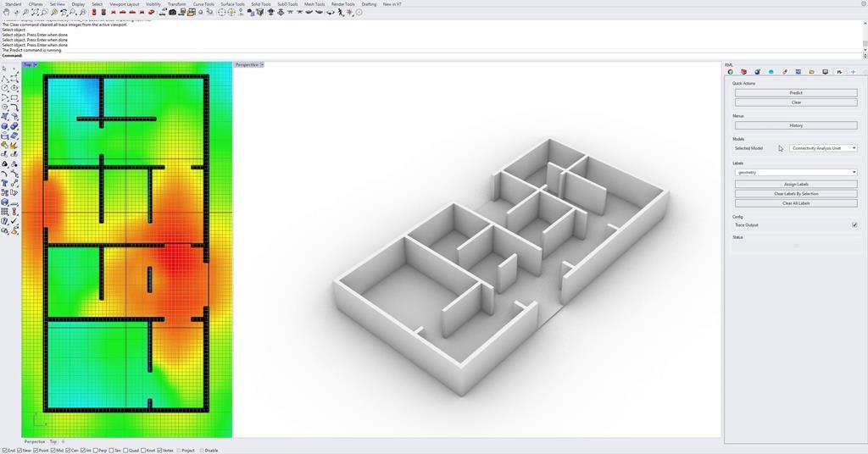Disable the Vertex object snap
The image size is (868, 454).
[x=158, y=451]
